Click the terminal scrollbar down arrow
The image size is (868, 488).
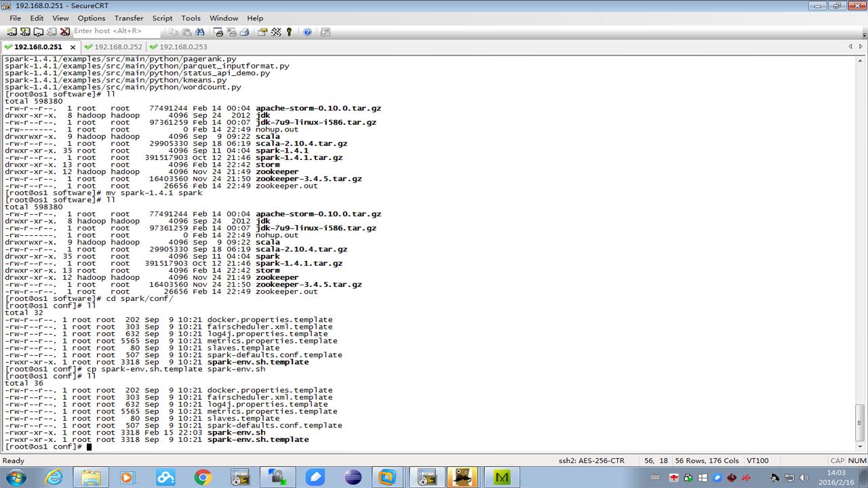click(861, 447)
